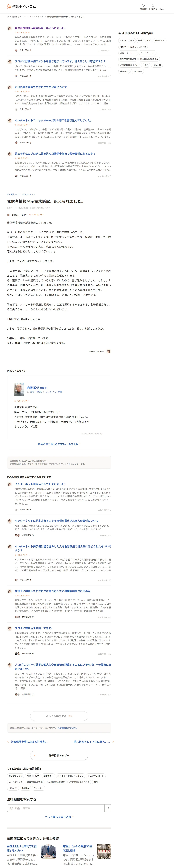174x868 pixels.
Task: Open 第三者が私のブログに書き込んだ誹謗中傷 question
Action: point(55,154)
